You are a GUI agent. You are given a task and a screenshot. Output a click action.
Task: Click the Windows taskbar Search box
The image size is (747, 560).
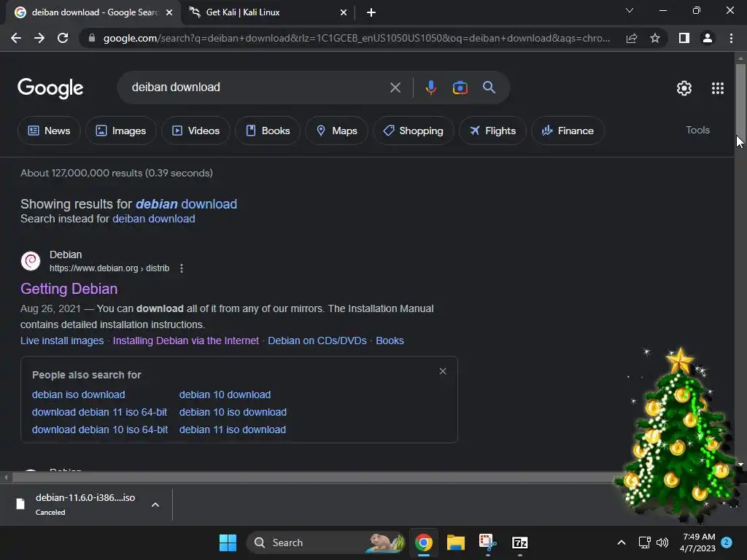point(326,542)
